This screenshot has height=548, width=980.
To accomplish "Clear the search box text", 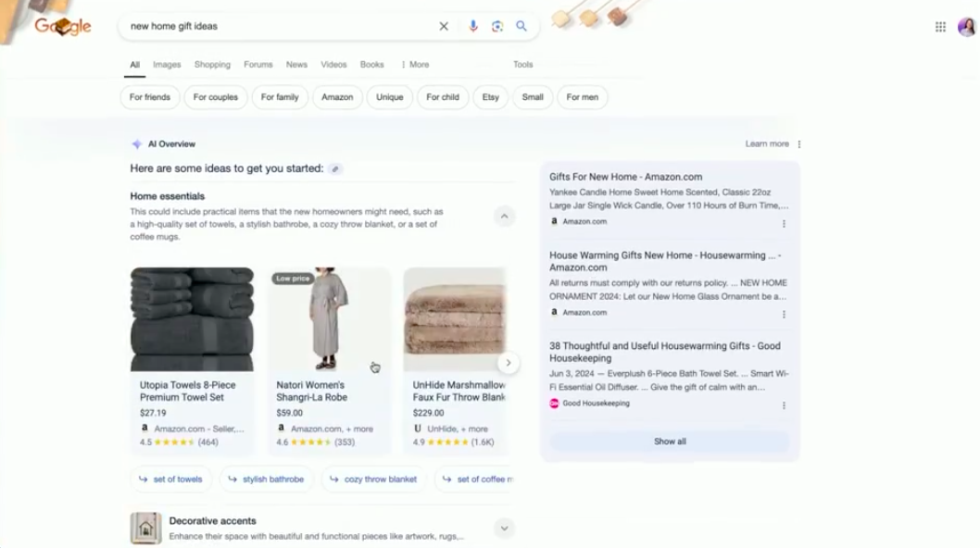I will [x=444, y=26].
